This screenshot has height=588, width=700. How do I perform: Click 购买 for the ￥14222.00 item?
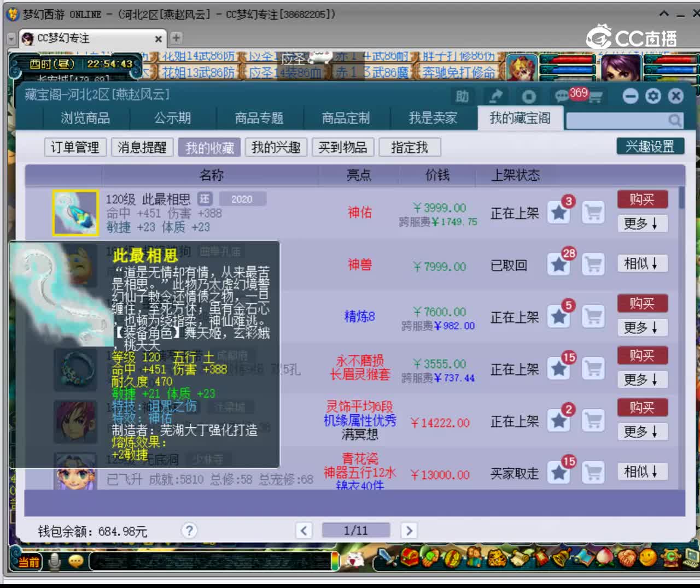(643, 408)
